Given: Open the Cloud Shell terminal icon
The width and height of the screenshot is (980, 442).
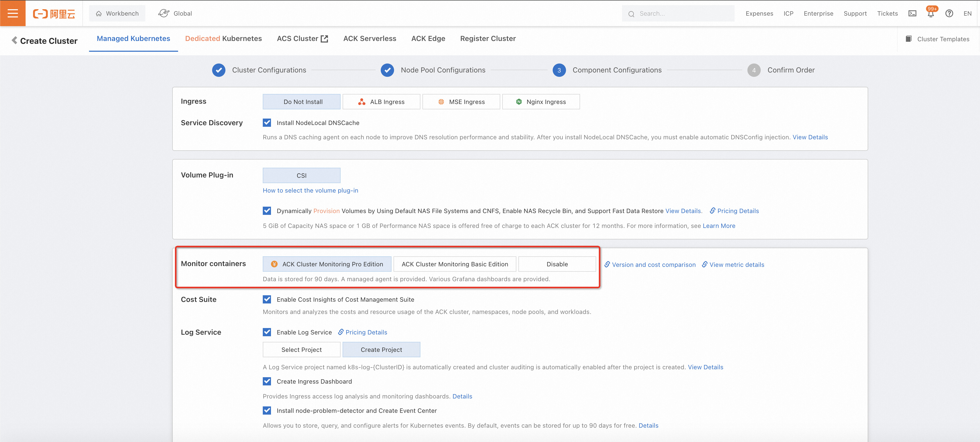Looking at the screenshot, I should (x=912, y=14).
